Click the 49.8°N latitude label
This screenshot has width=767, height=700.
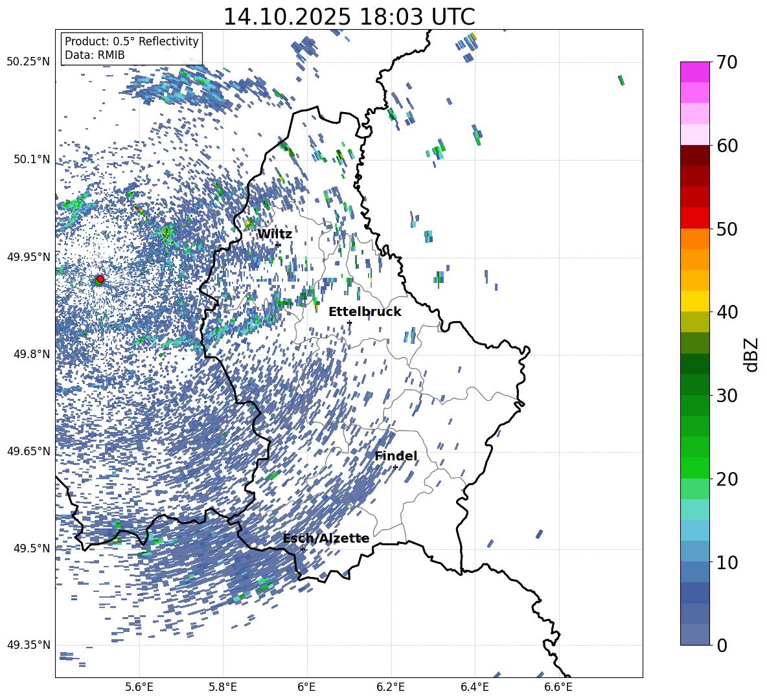pos(32,354)
